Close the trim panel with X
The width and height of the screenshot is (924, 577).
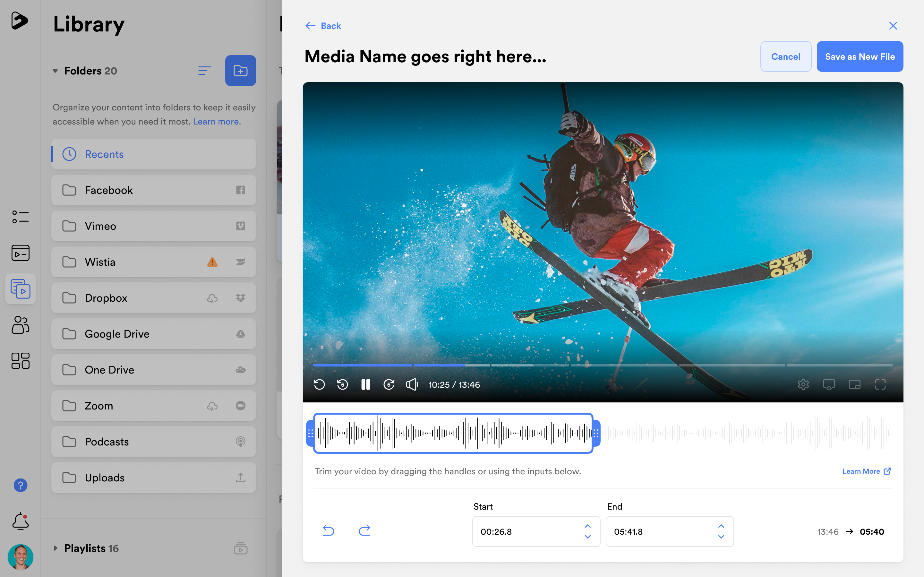[893, 26]
